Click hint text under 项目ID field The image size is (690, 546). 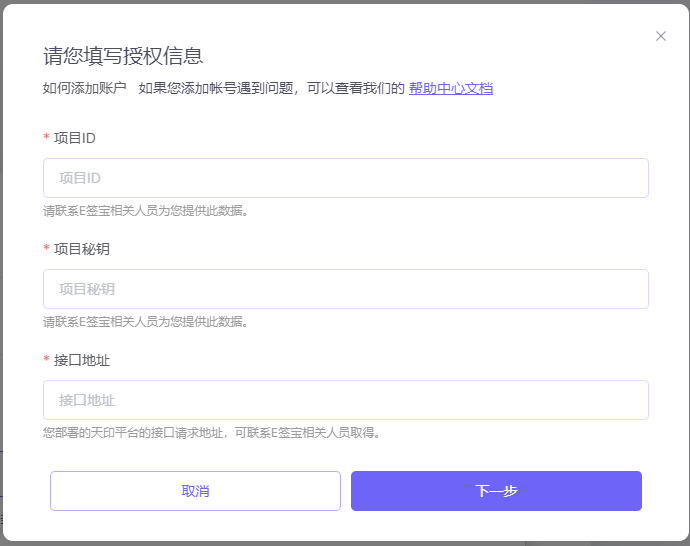tap(146, 211)
